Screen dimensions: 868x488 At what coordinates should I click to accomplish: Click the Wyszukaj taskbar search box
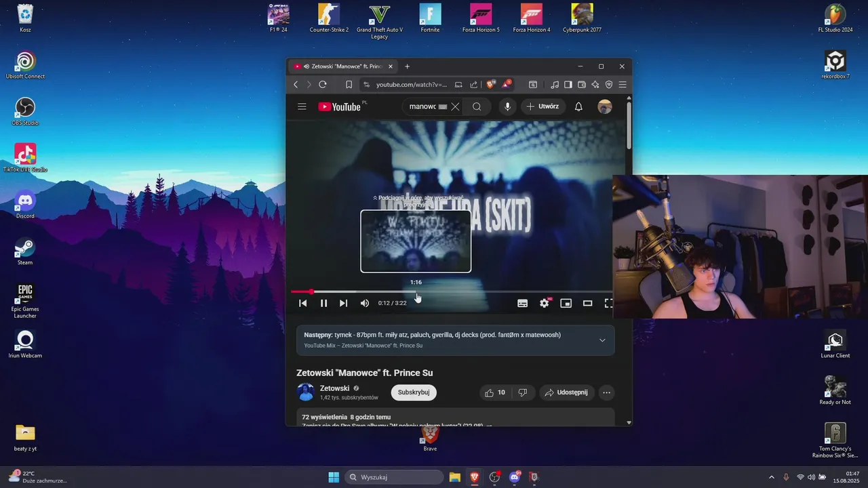tap(394, 477)
